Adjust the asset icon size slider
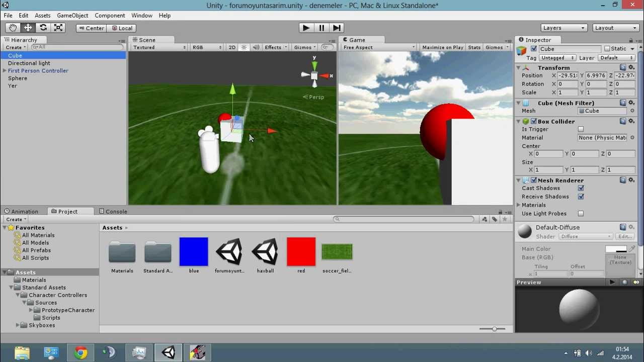Image resolution: width=644 pixels, height=362 pixels. point(494,329)
